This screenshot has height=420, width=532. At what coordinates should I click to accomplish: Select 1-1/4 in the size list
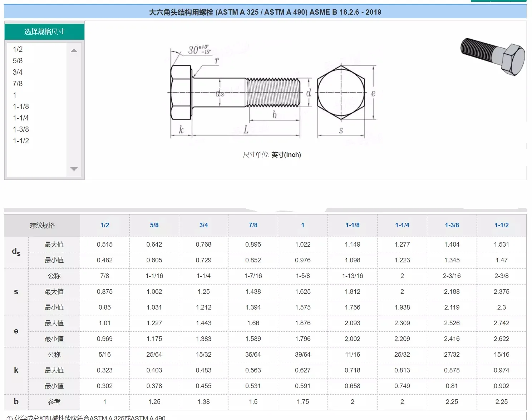coord(21,118)
